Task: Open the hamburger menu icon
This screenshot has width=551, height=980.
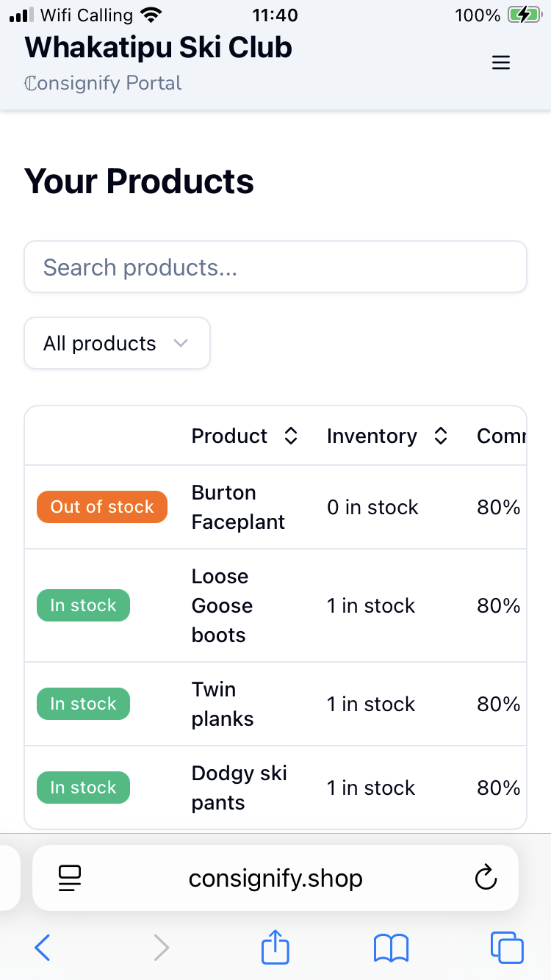Action: pos(500,63)
